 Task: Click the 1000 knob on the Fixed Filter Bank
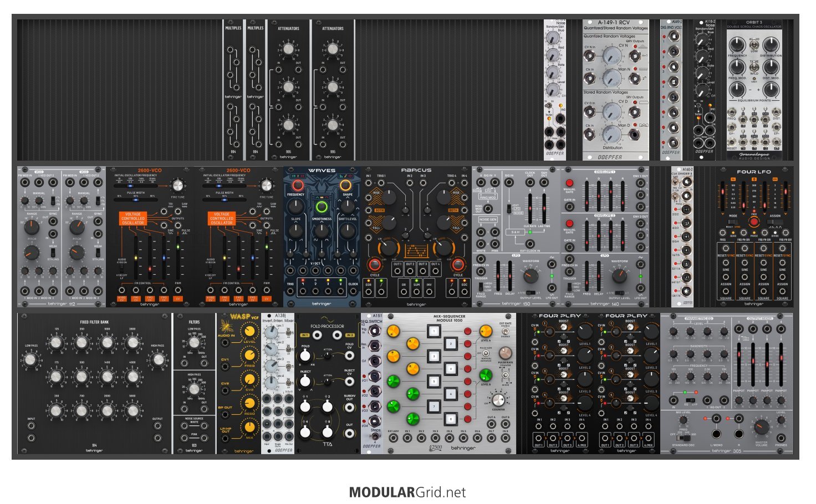107,343
